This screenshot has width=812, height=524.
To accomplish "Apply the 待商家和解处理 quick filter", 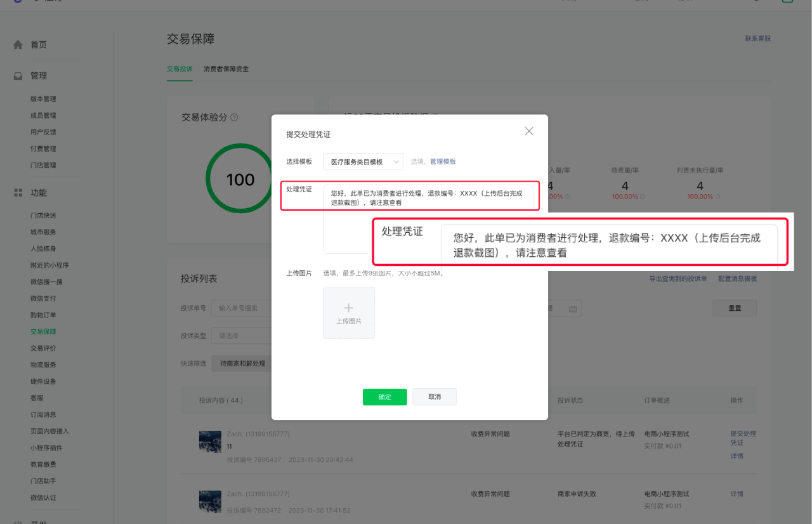I will [242, 364].
